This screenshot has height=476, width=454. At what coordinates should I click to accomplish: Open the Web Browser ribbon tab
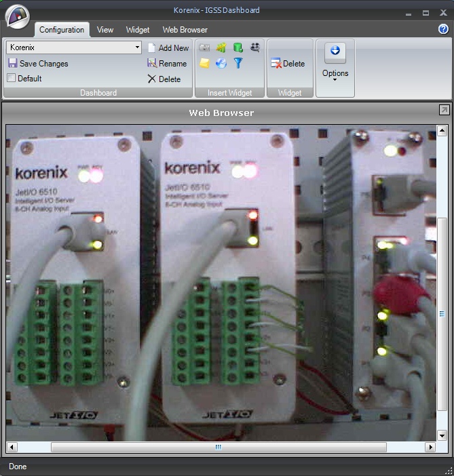tap(185, 30)
